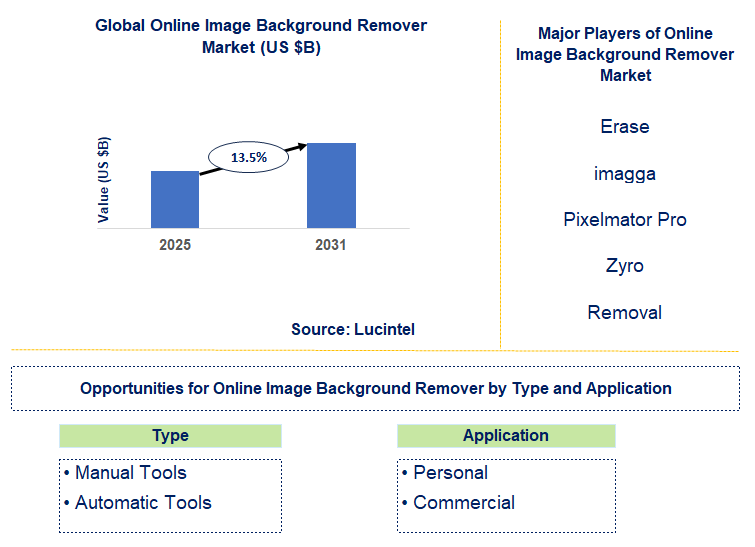Screen dimensions: 755x547
Task: Click the 2031 blue bar in chart
Action: tap(331, 185)
